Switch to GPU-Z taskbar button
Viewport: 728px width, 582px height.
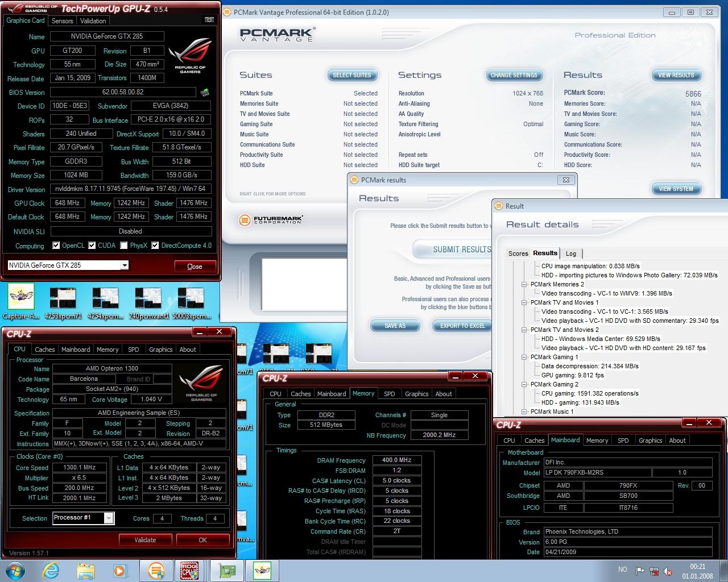(227, 571)
